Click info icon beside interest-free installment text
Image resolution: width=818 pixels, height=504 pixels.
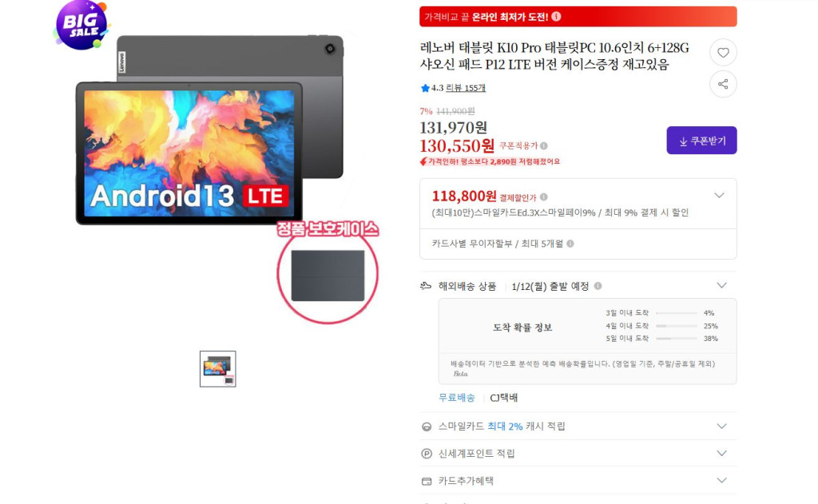point(570,244)
